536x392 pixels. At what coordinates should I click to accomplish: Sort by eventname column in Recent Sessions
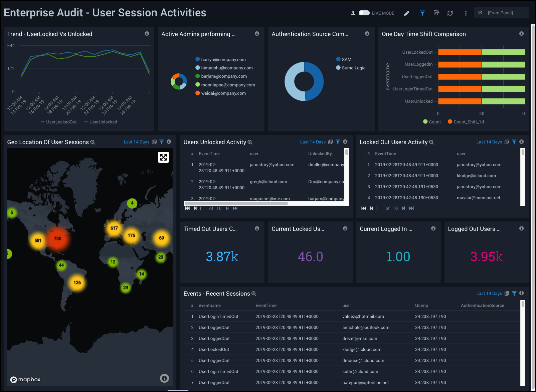point(209,306)
